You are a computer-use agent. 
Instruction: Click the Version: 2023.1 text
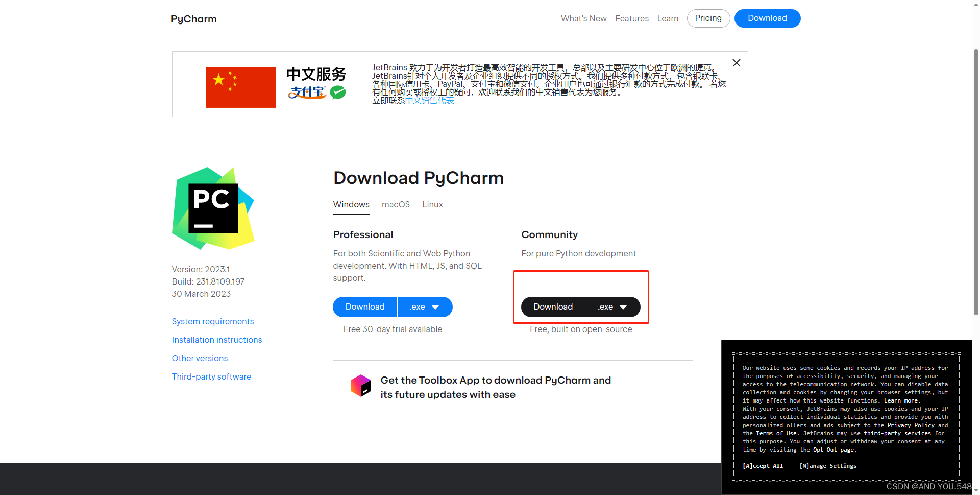[201, 269]
